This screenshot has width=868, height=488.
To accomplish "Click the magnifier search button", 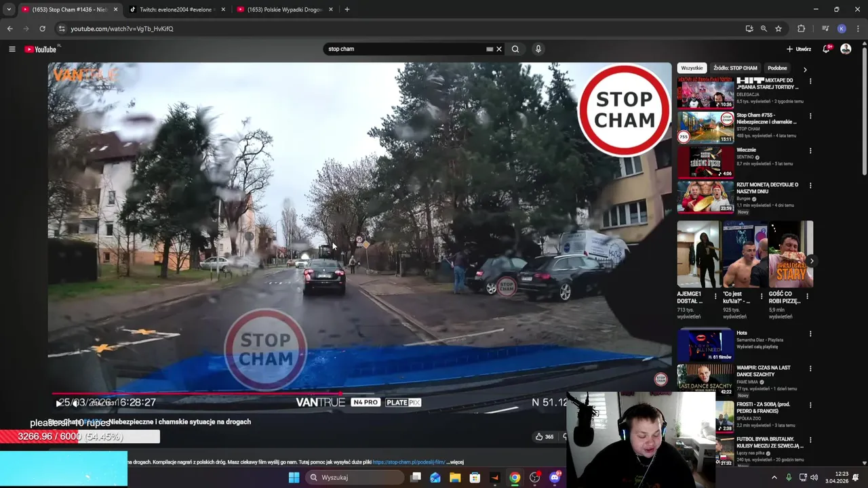I will [515, 49].
